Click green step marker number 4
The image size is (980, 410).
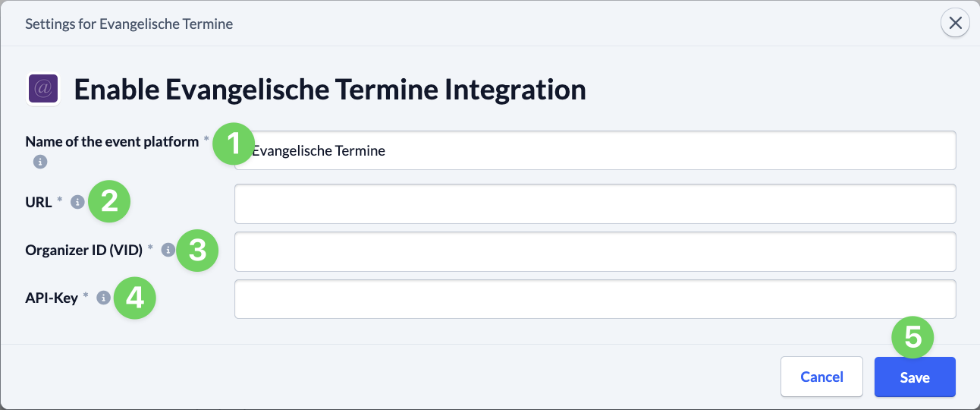(135, 298)
